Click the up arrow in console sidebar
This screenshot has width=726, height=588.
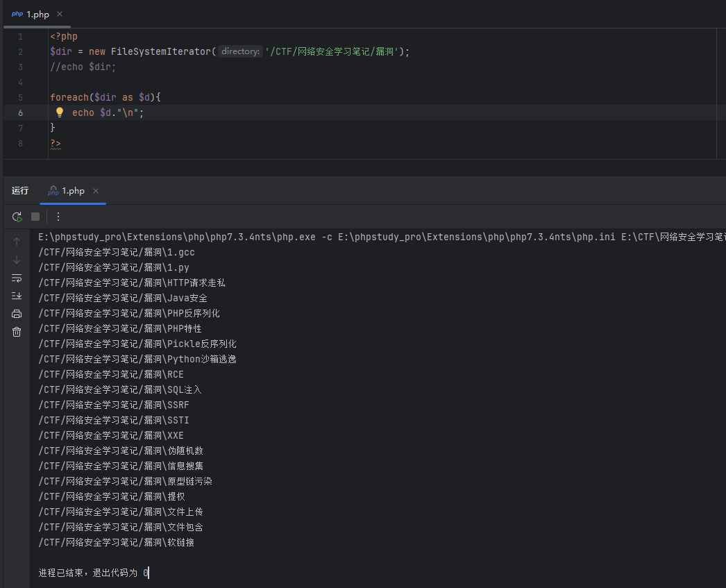click(x=17, y=242)
